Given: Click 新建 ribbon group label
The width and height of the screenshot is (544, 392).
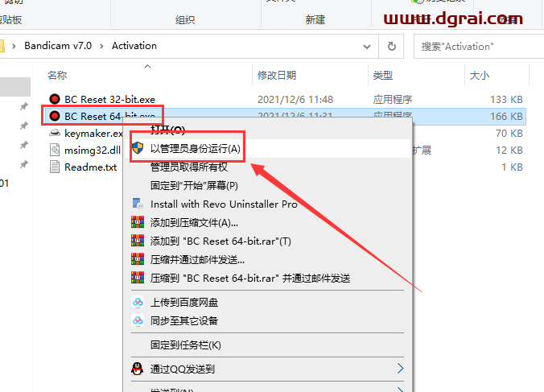Looking at the screenshot, I should tap(315, 20).
